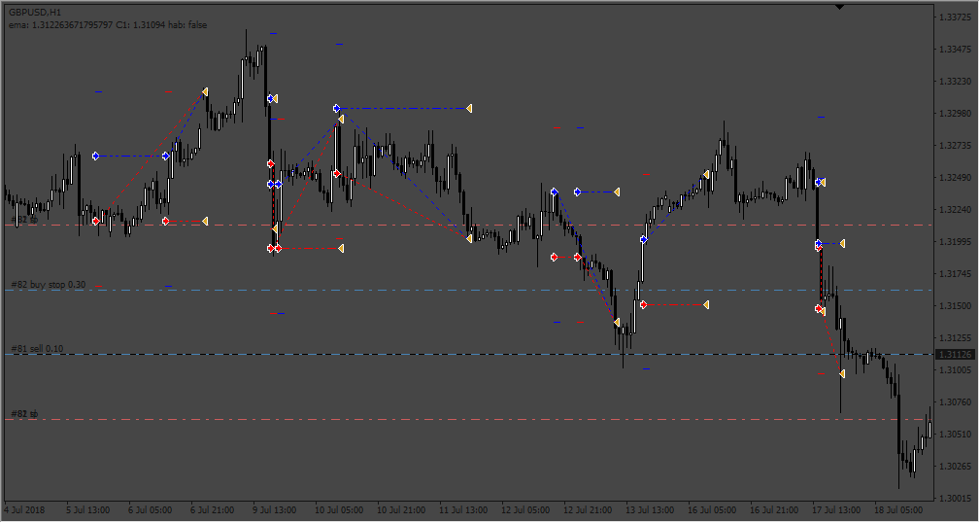Click the 1.32490 price axis label
Screen dimensions: 980x523
coord(956,178)
